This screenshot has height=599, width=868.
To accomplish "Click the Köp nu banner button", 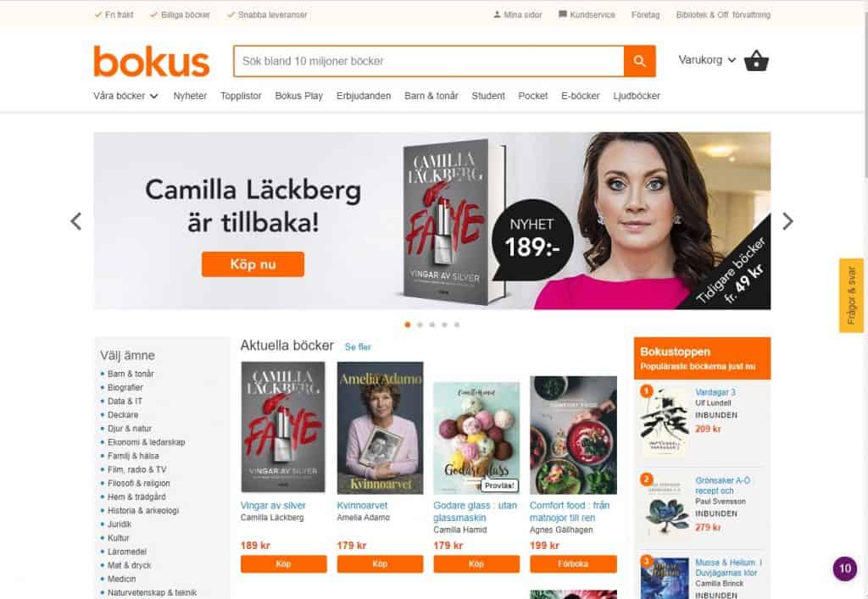I will tap(253, 264).
